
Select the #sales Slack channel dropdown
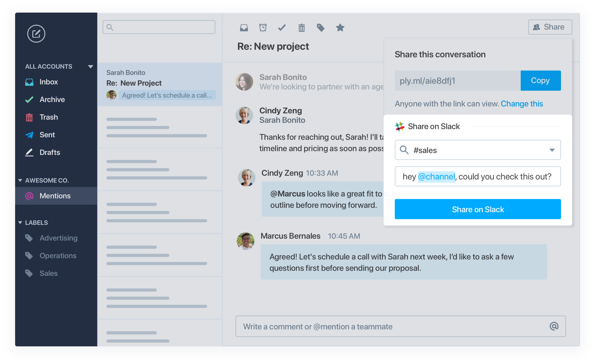click(x=478, y=150)
